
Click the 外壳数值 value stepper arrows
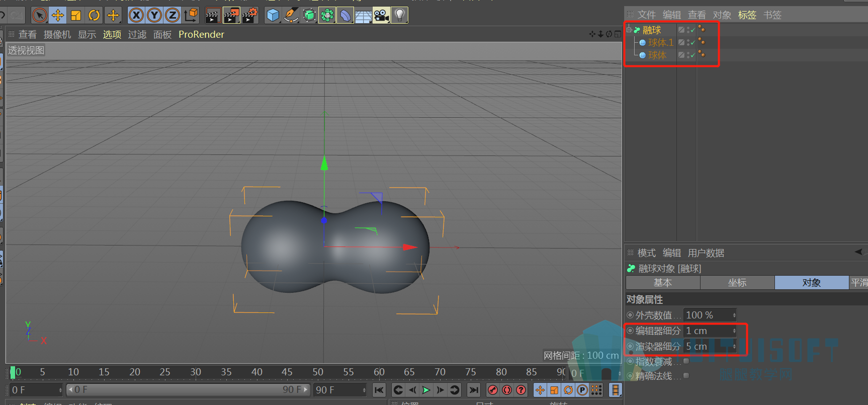734,315
